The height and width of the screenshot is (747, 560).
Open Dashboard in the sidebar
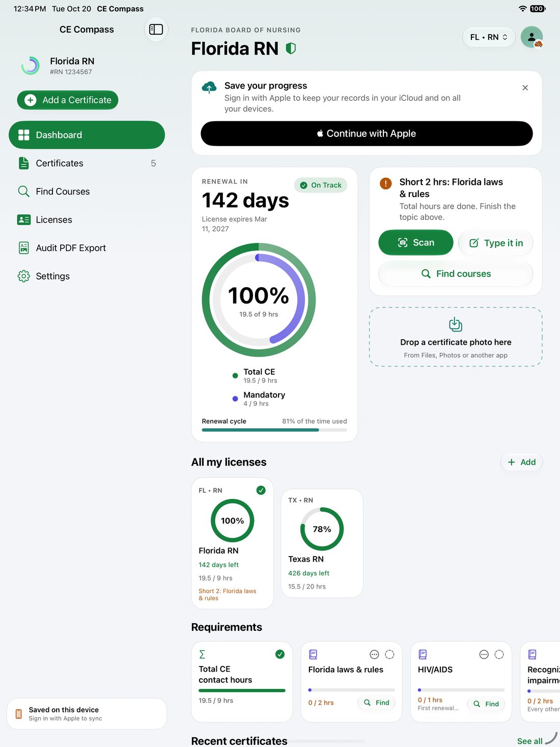click(x=87, y=135)
